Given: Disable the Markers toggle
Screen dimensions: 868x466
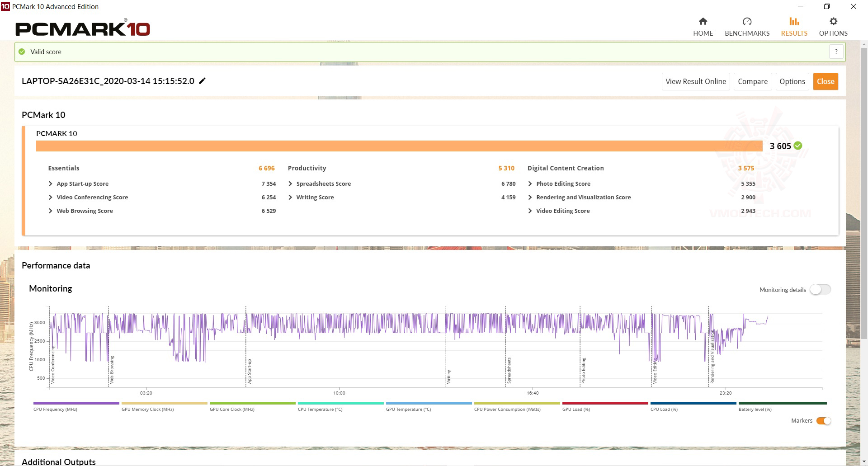Looking at the screenshot, I should [x=824, y=421].
